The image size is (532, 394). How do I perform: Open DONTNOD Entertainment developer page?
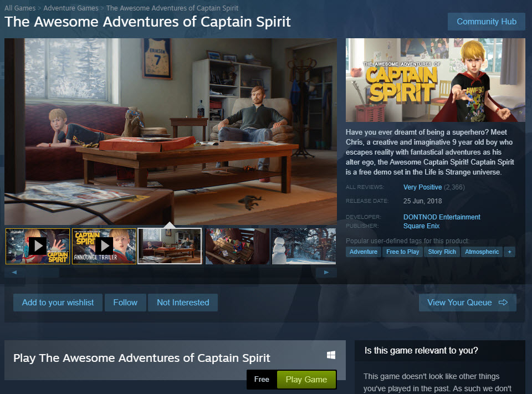[442, 217]
